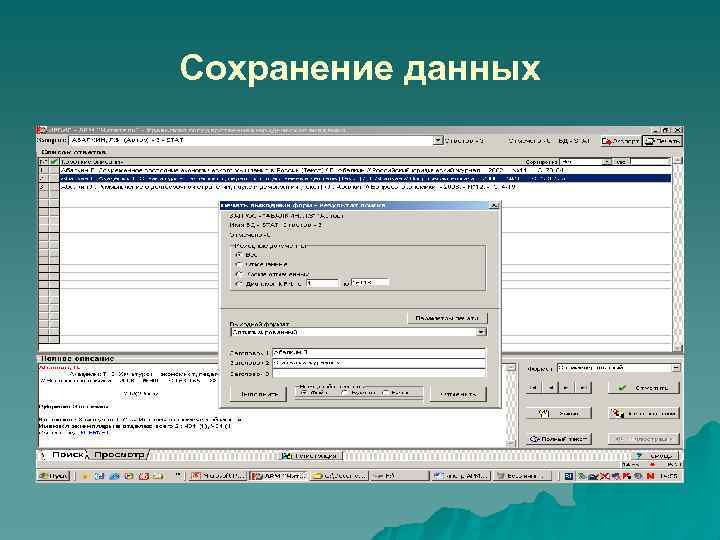Click the blue square tray icon
The image size is (720, 540).
568,477
